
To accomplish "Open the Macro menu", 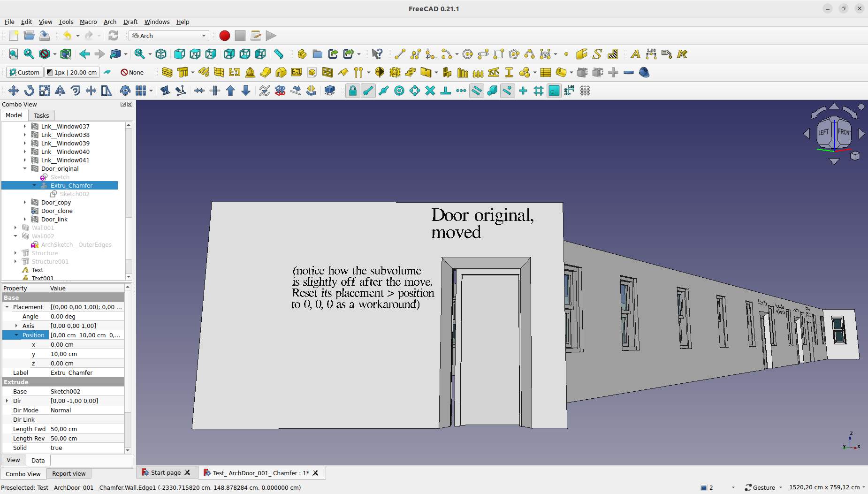I will tap(88, 22).
